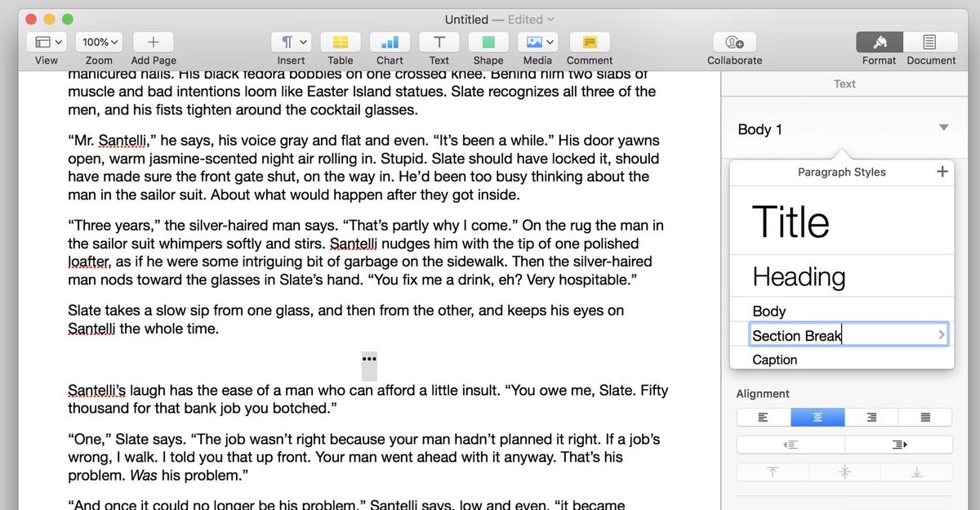
Task: Open Collaborate sharing options
Action: pos(734,42)
